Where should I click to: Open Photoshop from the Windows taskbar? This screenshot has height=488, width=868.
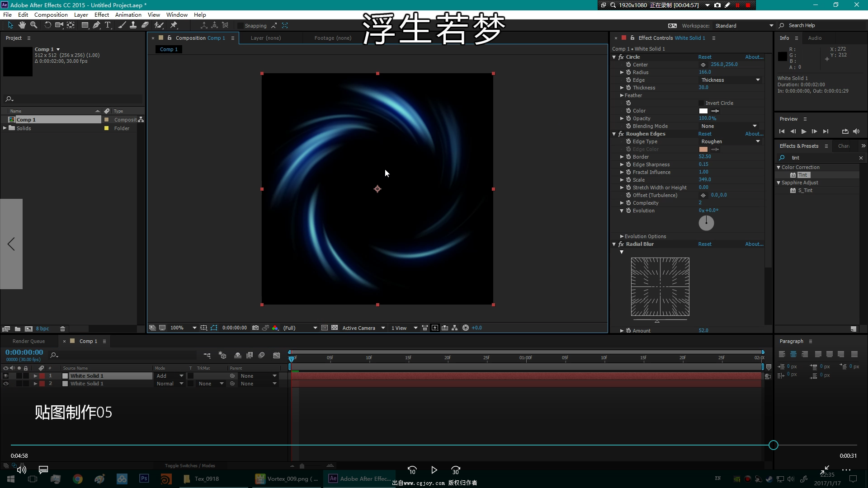[144, 479]
